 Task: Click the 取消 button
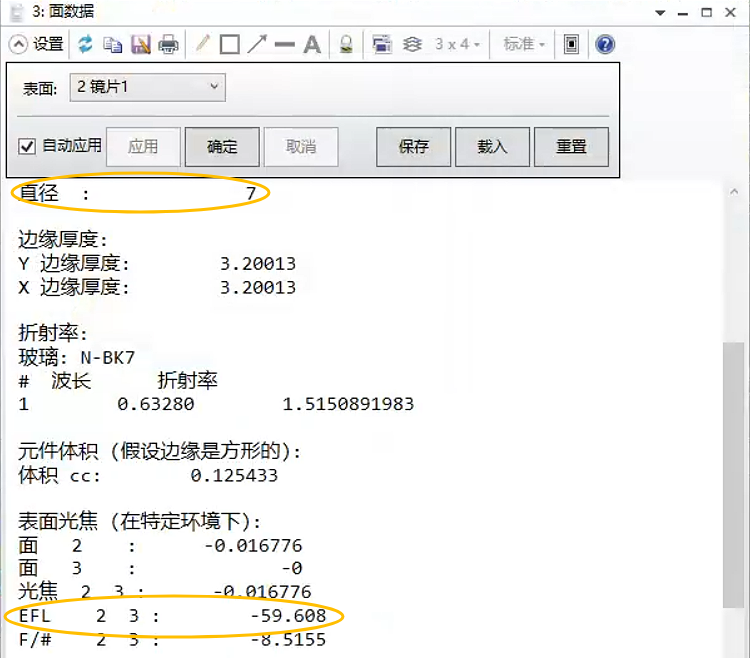pyautogui.click(x=301, y=146)
